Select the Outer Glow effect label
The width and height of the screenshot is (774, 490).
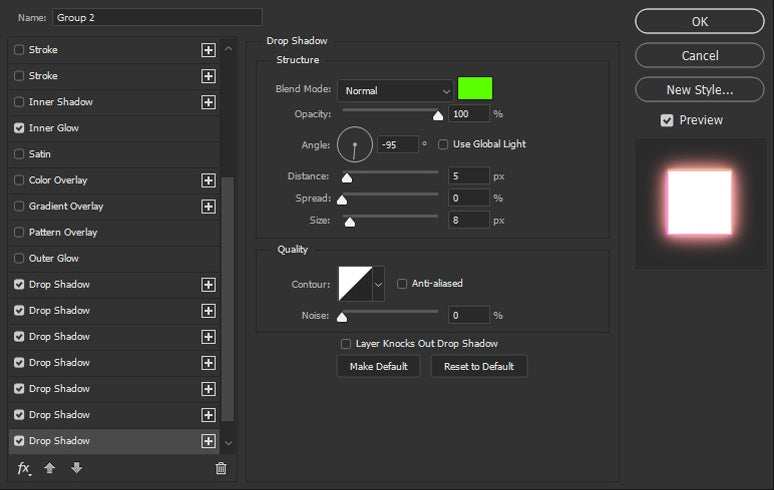(53, 259)
